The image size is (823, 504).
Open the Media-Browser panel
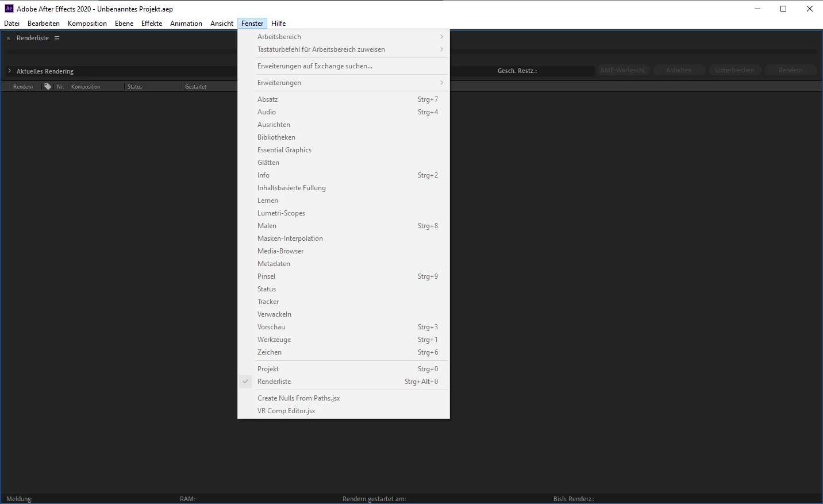point(344,251)
